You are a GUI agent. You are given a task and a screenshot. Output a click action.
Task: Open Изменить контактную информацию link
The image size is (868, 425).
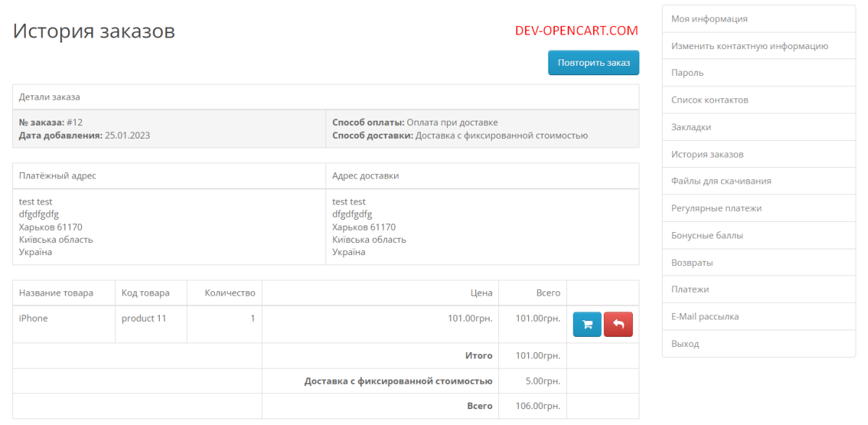(x=759, y=46)
